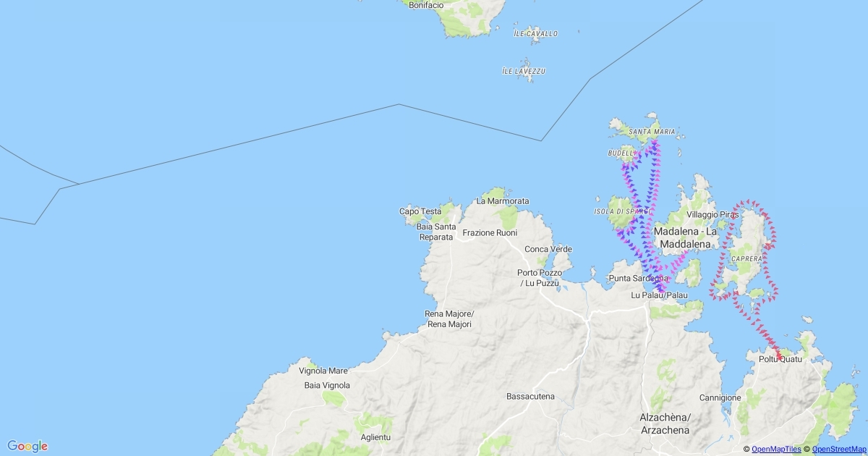Click the Bonifacio town label
This screenshot has width=868, height=456.
(x=426, y=5)
